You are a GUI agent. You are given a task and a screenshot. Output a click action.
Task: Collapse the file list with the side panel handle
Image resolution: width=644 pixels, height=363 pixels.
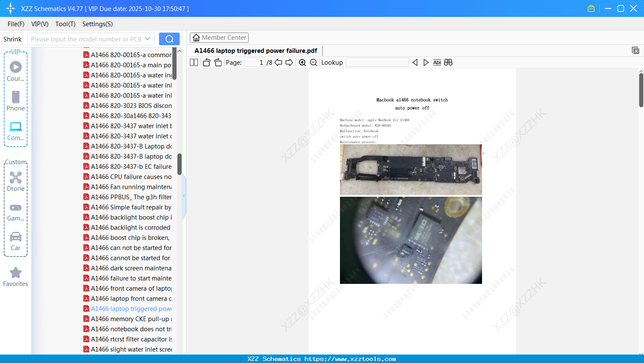[x=184, y=195]
